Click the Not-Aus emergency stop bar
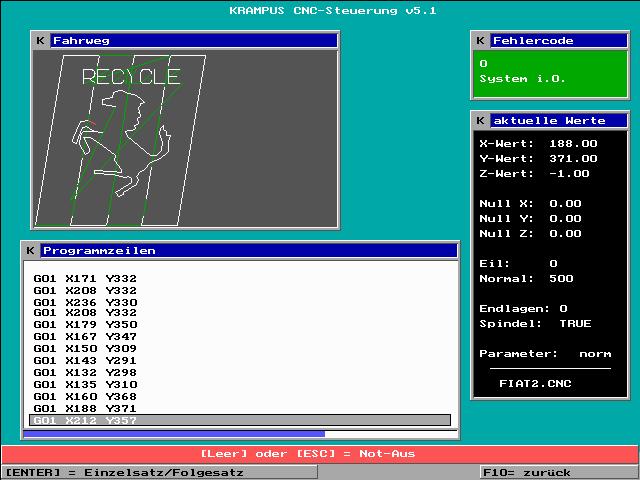This screenshot has width=640, height=480. [x=320, y=454]
